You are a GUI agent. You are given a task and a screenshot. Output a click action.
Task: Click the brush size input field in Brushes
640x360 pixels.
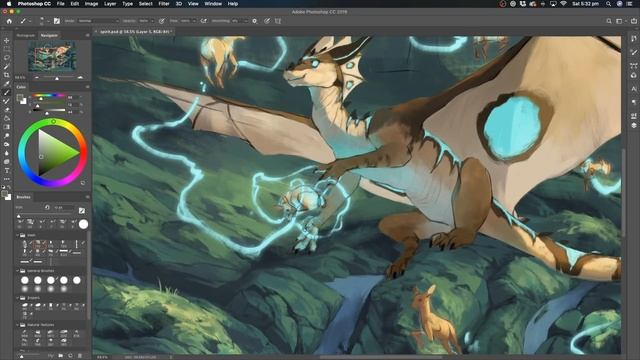coord(63,207)
